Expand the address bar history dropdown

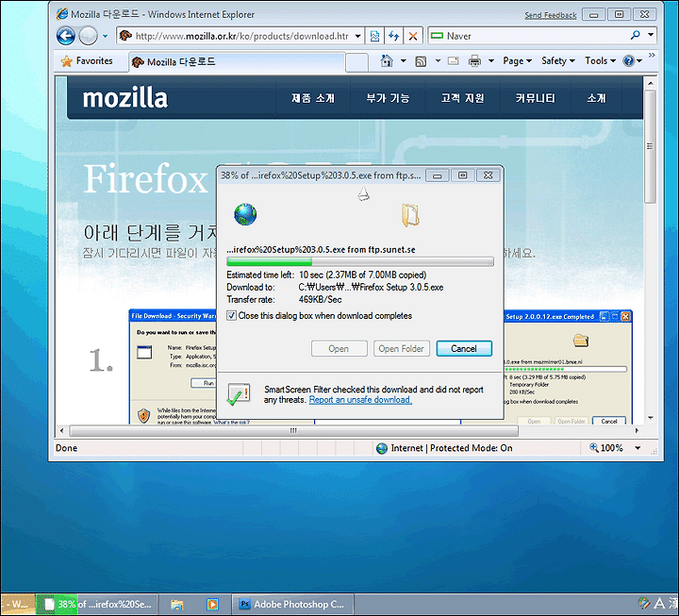[x=358, y=36]
